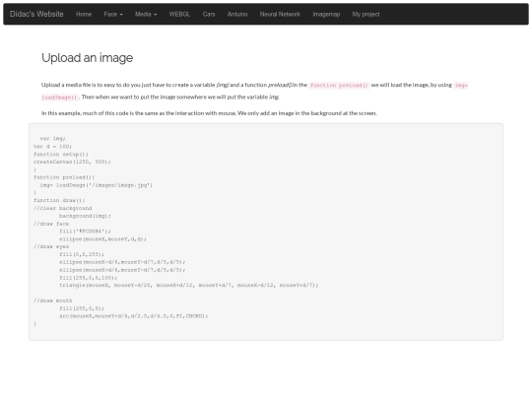Click the inline code 'function preload()'
Screen dimensions: 532x399
[339, 85]
